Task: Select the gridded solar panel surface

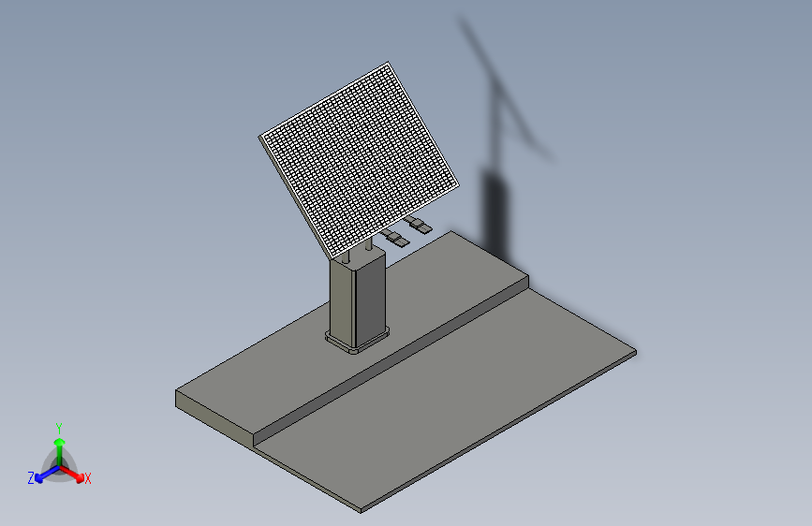Action: (x=359, y=160)
